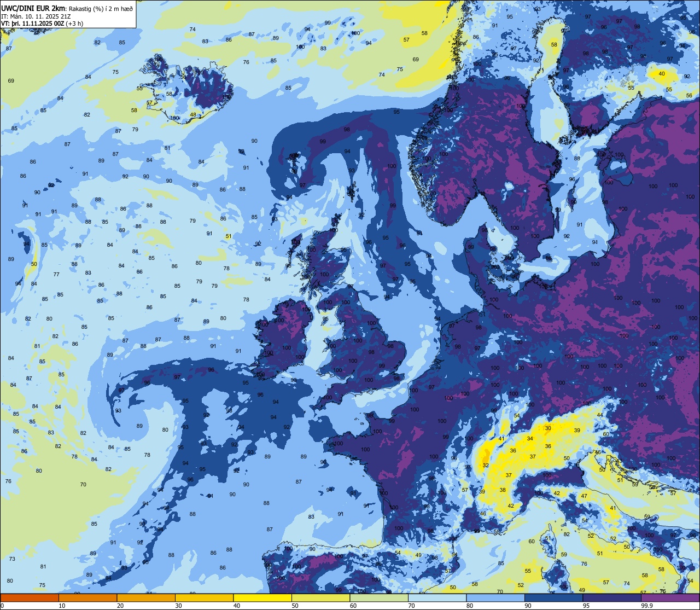Click the "IT: Mán. 10. 11. 2025 21Z" line
The image size is (700, 610).
tap(36, 16)
